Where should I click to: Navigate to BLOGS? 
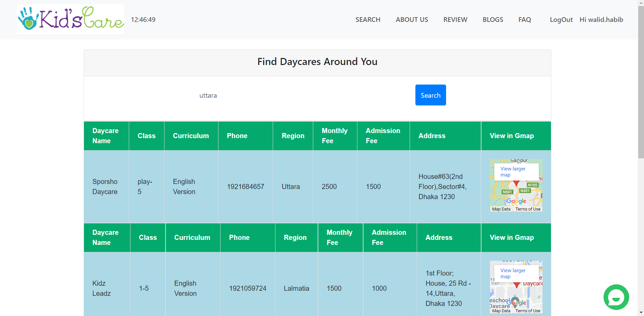(x=493, y=20)
